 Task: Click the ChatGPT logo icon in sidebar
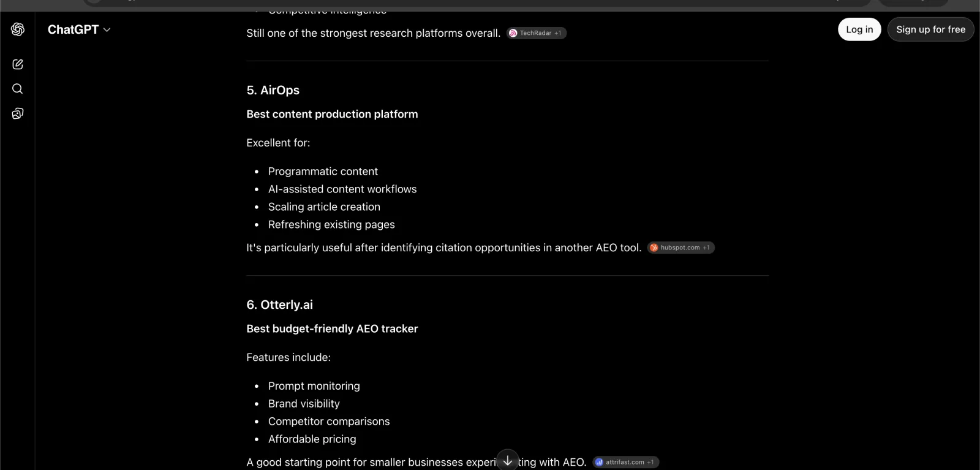(18, 29)
